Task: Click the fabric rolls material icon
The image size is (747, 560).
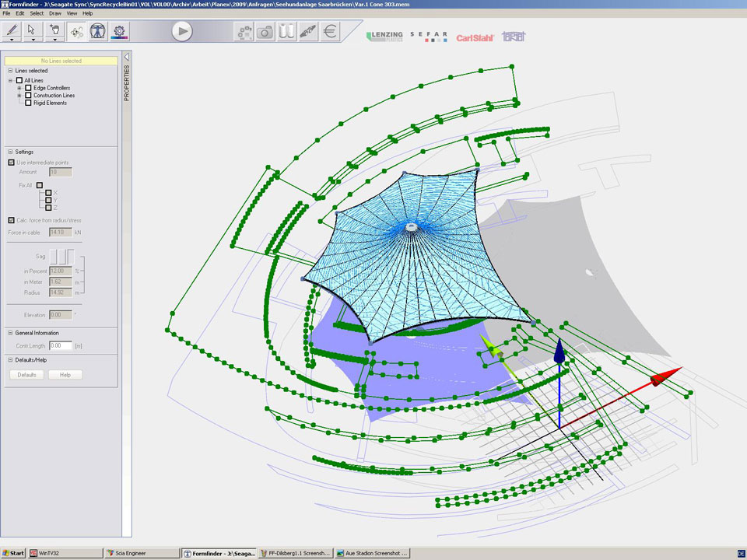Action: pos(287,31)
